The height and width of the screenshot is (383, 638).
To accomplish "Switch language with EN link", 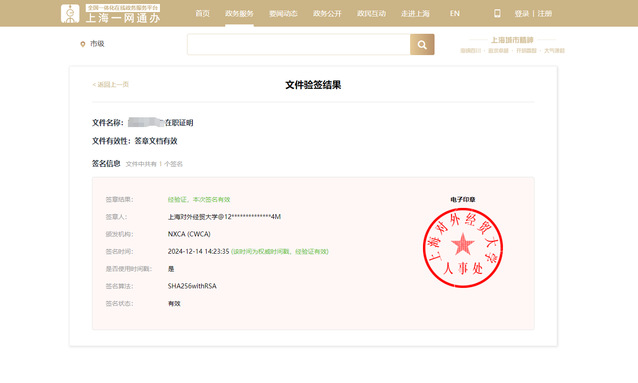I will pos(454,13).
